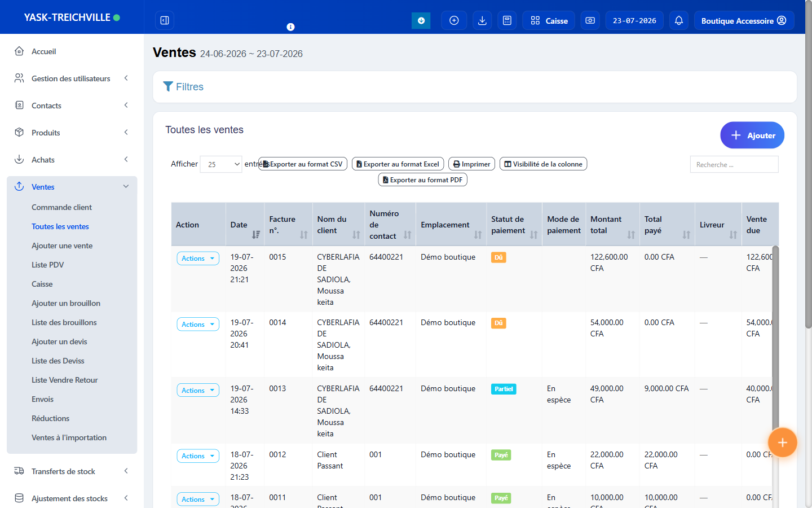Click the Partiel status badge of invoice 0013

504,389
